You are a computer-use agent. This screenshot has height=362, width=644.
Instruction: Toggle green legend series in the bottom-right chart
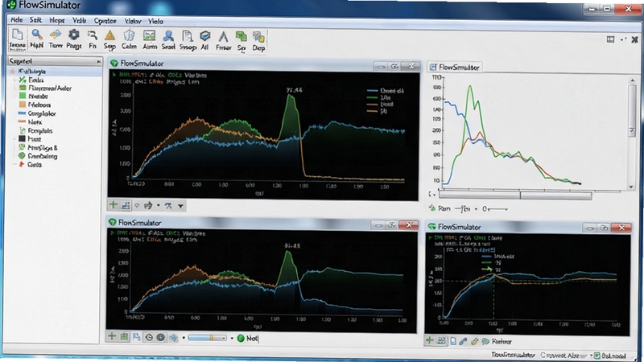491,263
